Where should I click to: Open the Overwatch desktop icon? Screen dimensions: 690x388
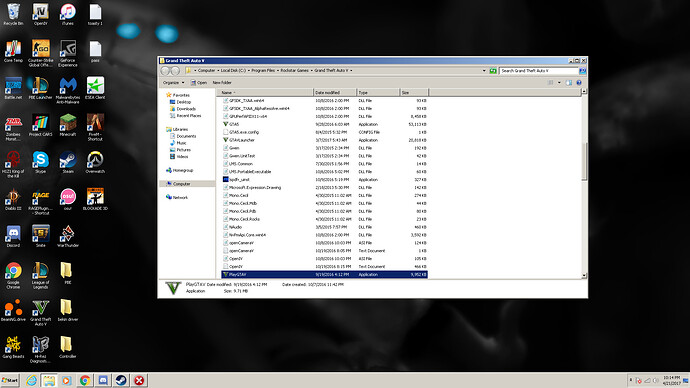click(95, 162)
